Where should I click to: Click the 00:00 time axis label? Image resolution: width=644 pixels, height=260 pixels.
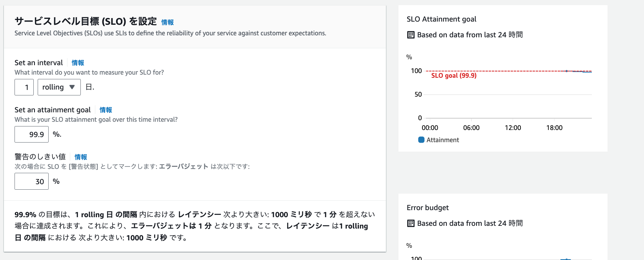(x=430, y=128)
